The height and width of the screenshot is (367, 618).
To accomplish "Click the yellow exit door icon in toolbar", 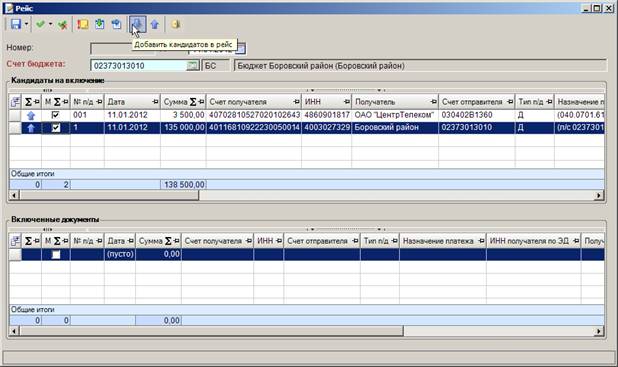I will (176, 24).
